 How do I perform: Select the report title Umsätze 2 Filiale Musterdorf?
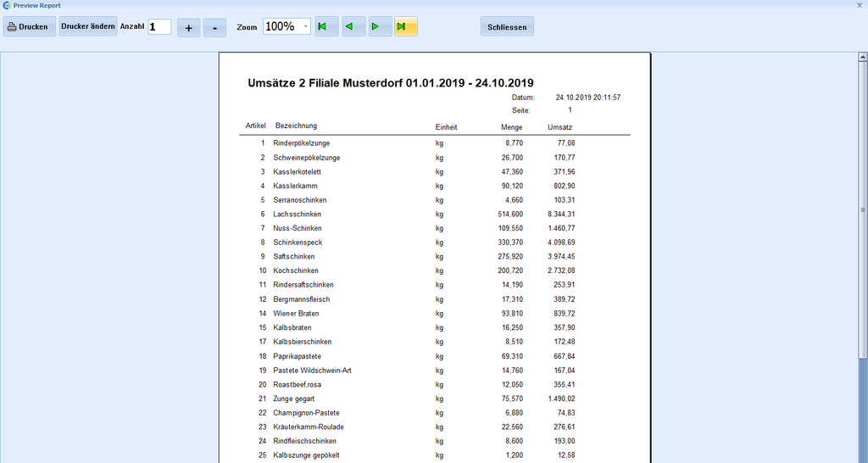click(391, 83)
